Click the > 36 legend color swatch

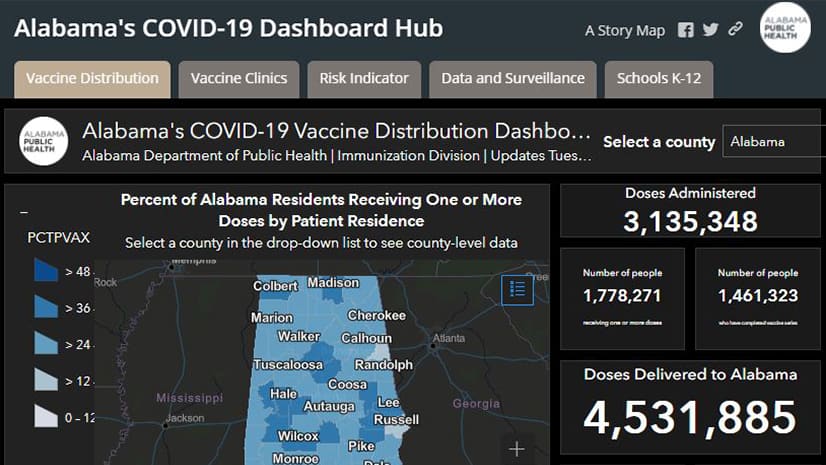coord(46,306)
